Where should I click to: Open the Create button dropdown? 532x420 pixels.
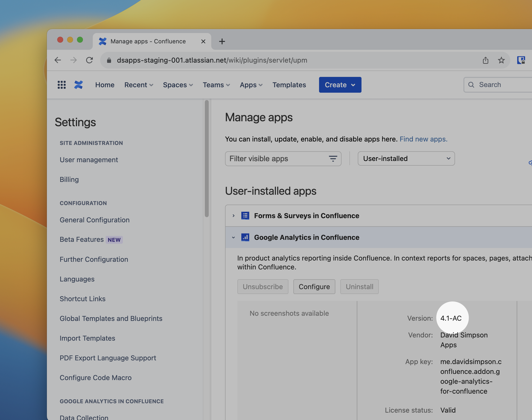(x=340, y=85)
